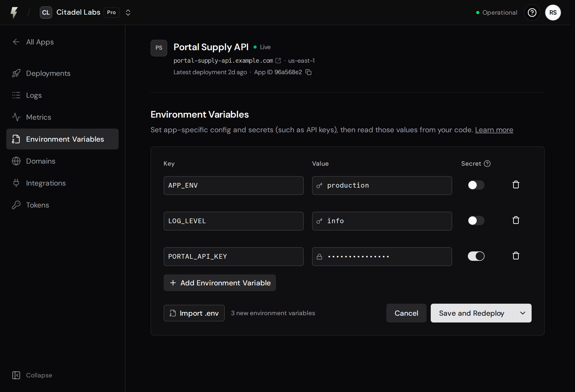The height and width of the screenshot is (392, 575).
Task: Click '3 new environment variables' text
Action: tap(273, 313)
